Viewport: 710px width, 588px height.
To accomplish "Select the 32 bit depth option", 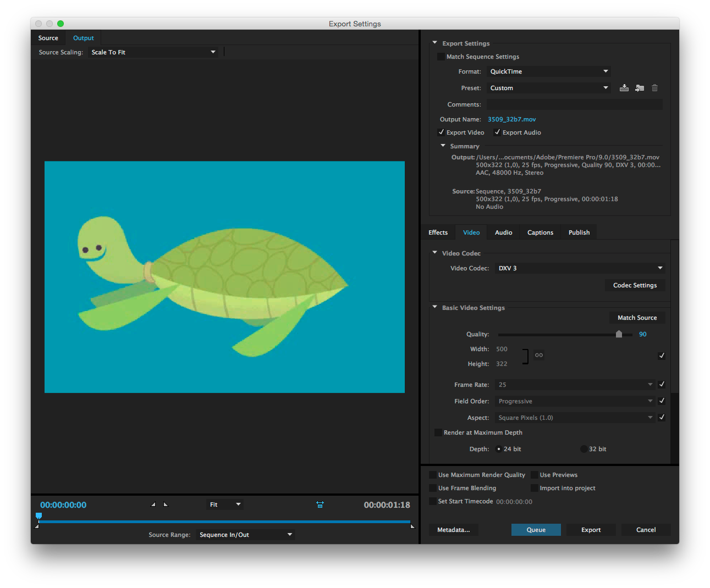I will click(x=584, y=449).
